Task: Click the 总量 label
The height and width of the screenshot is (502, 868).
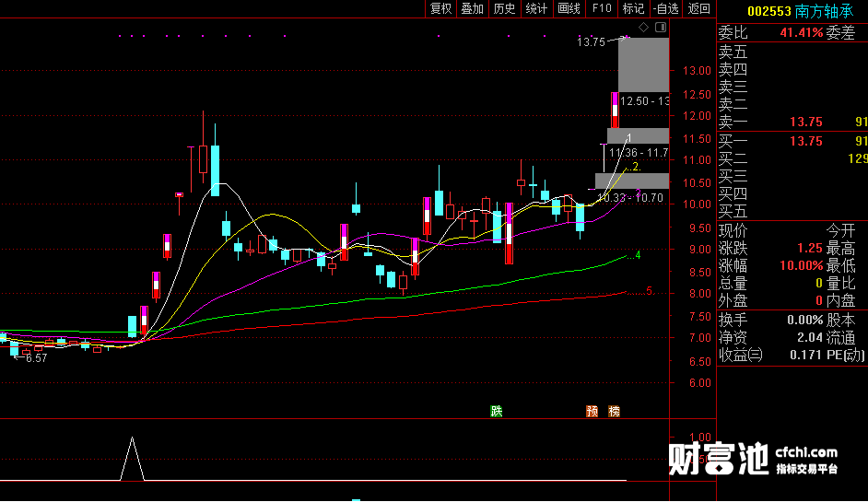Action: 733,284
